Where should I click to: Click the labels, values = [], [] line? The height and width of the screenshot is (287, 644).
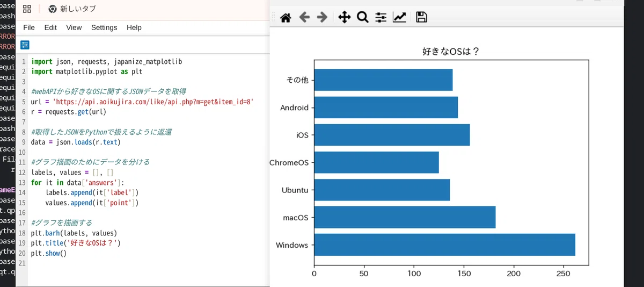pos(72,173)
